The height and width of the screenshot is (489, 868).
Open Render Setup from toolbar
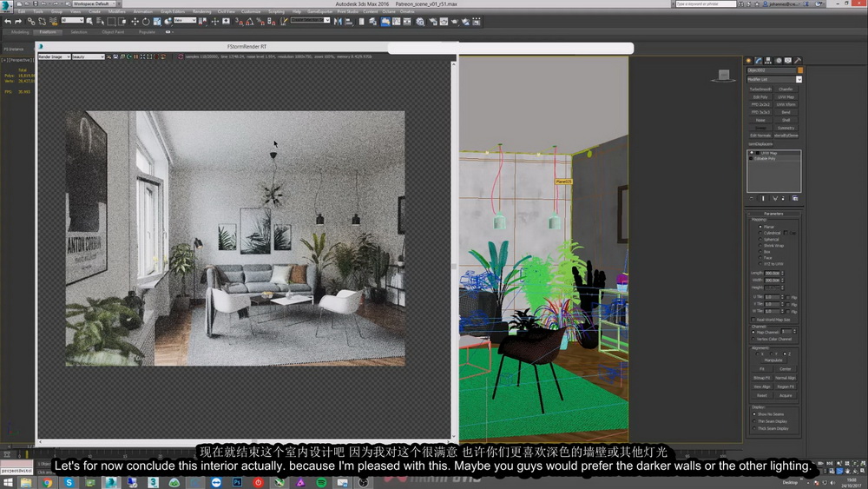pyautogui.click(x=432, y=22)
